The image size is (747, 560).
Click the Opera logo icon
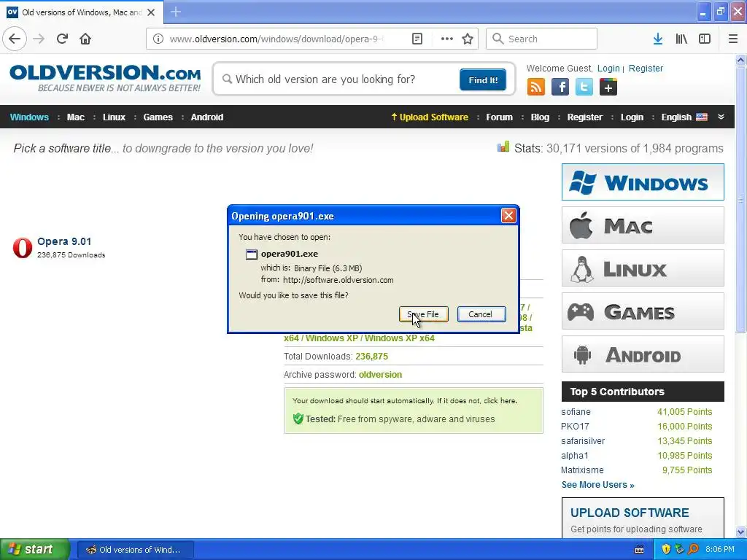(x=23, y=248)
